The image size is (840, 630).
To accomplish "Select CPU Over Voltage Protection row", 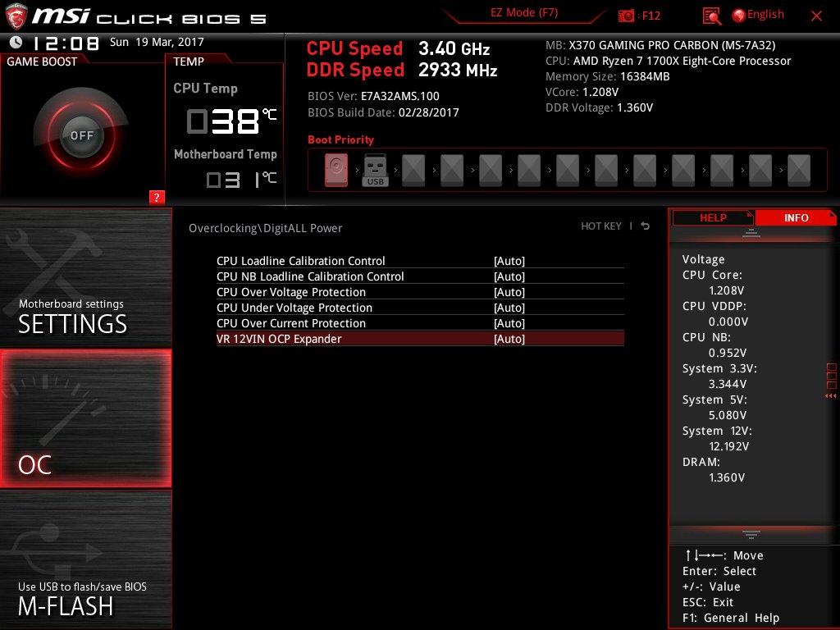I will coord(420,292).
